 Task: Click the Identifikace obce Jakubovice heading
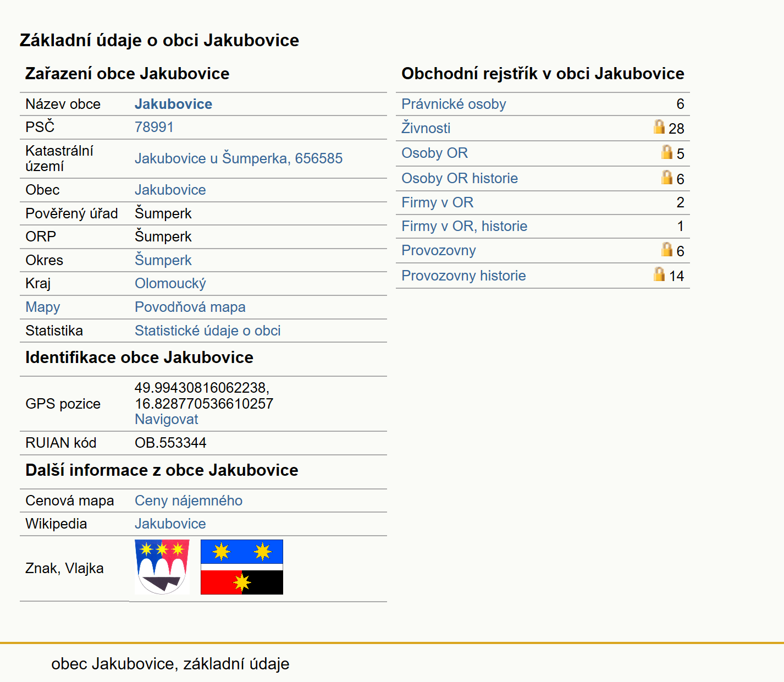tap(139, 358)
